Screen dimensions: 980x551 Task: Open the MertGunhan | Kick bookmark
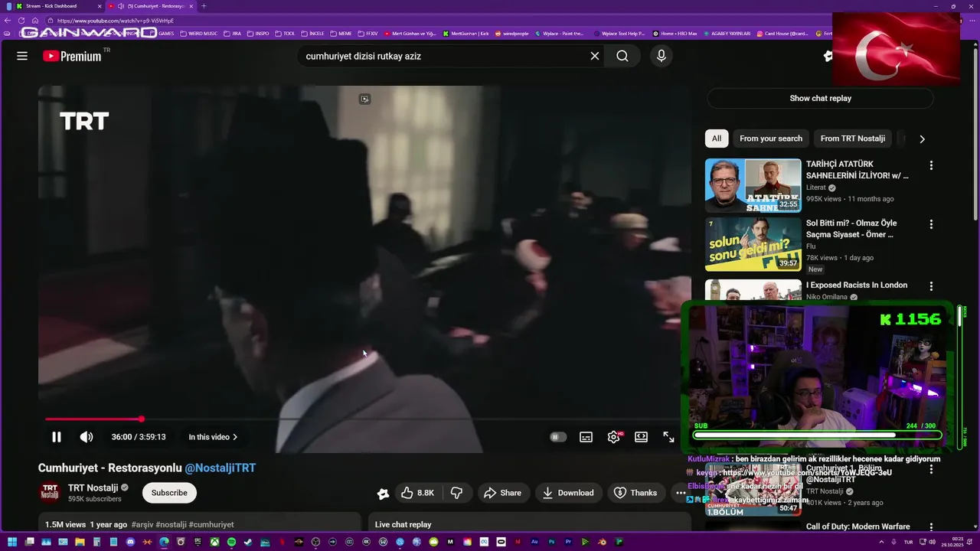click(x=466, y=34)
